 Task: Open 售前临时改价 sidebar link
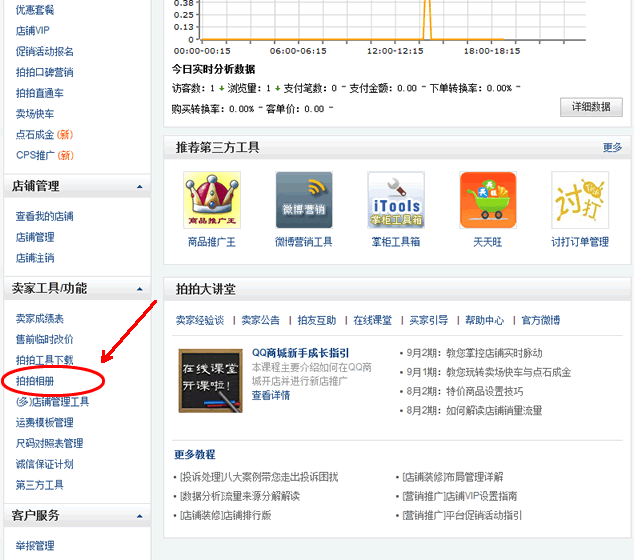click(x=44, y=339)
